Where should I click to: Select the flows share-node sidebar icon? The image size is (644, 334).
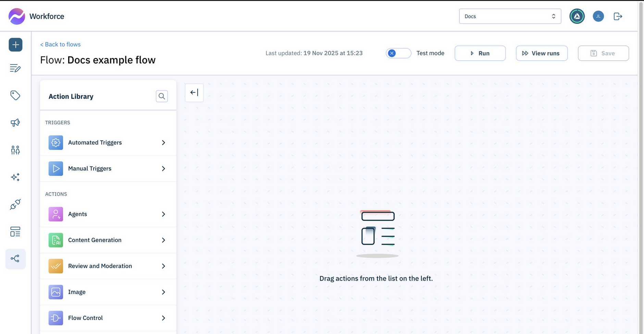(x=15, y=259)
